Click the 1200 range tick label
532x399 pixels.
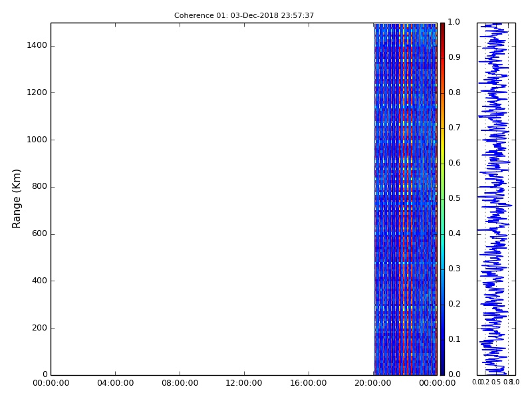(x=37, y=92)
